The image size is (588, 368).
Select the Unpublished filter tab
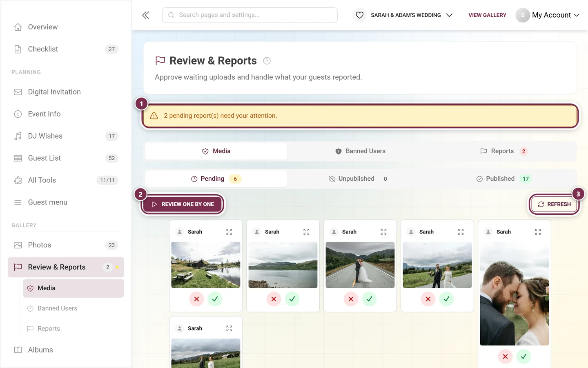pyautogui.click(x=360, y=179)
